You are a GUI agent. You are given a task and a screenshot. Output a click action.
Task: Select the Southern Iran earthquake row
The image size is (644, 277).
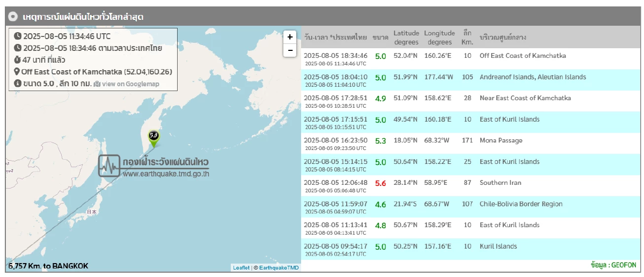[x=471, y=186]
